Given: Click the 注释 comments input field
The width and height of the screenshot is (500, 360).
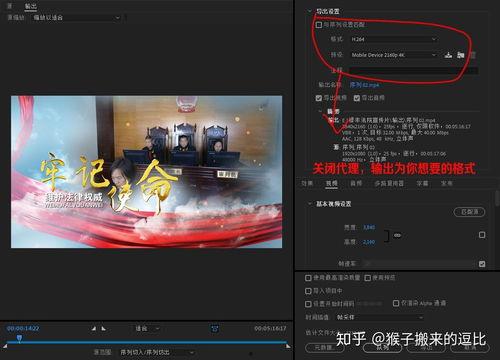Looking at the screenshot, I should click(413, 71).
